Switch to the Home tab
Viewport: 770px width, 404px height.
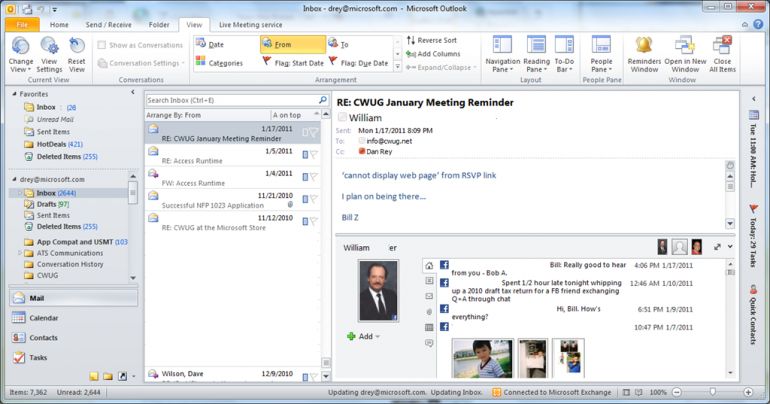click(x=59, y=25)
